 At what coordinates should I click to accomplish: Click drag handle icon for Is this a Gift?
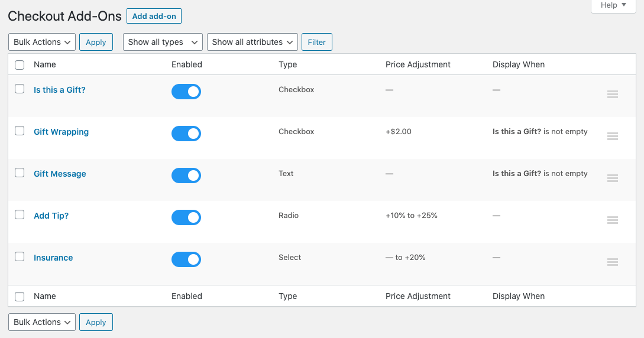[x=613, y=94]
